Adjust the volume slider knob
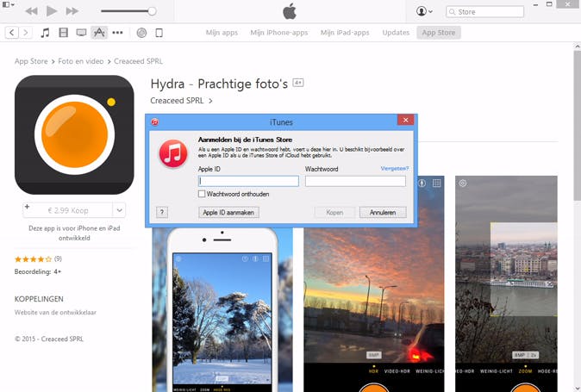 click(x=152, y=11)
